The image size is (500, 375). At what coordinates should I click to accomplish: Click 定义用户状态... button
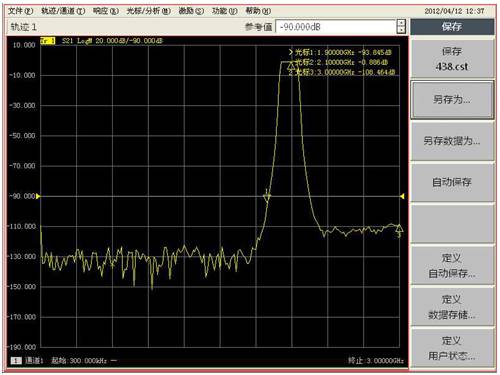[x=452, y=348]
